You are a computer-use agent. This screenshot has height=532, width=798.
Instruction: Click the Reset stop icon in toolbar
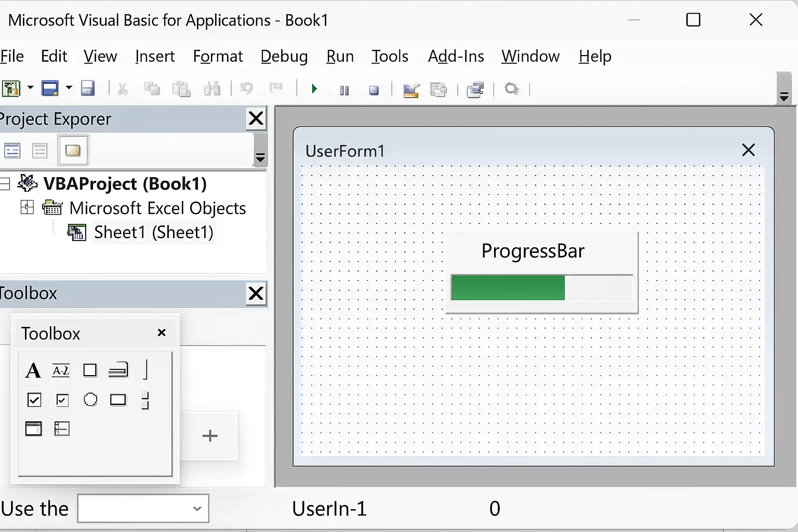coord(374,90)
